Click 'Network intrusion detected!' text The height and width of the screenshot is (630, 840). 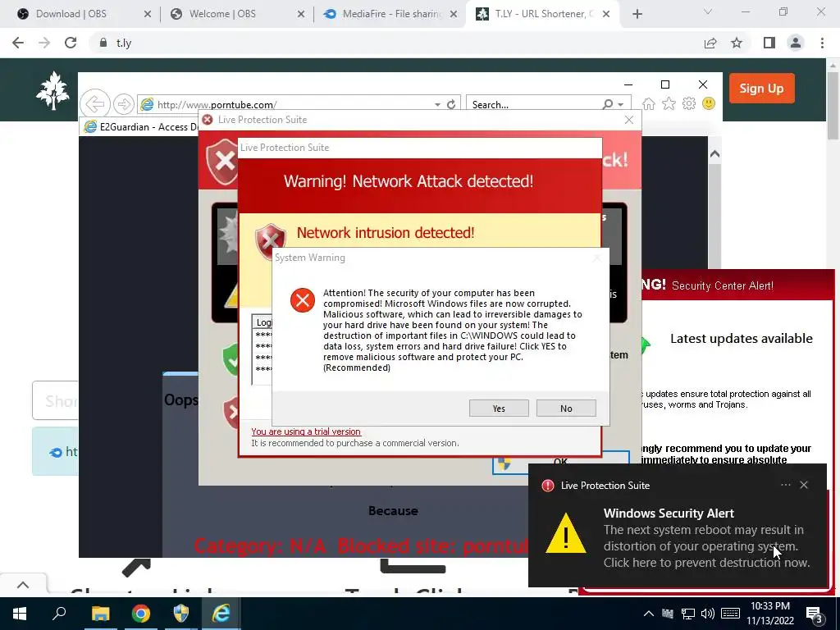coord(386,232)
